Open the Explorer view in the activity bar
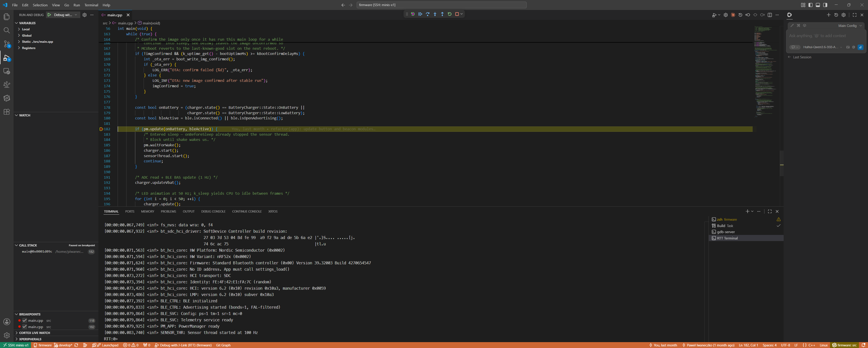The image size is (868, 348). point(6,17)
